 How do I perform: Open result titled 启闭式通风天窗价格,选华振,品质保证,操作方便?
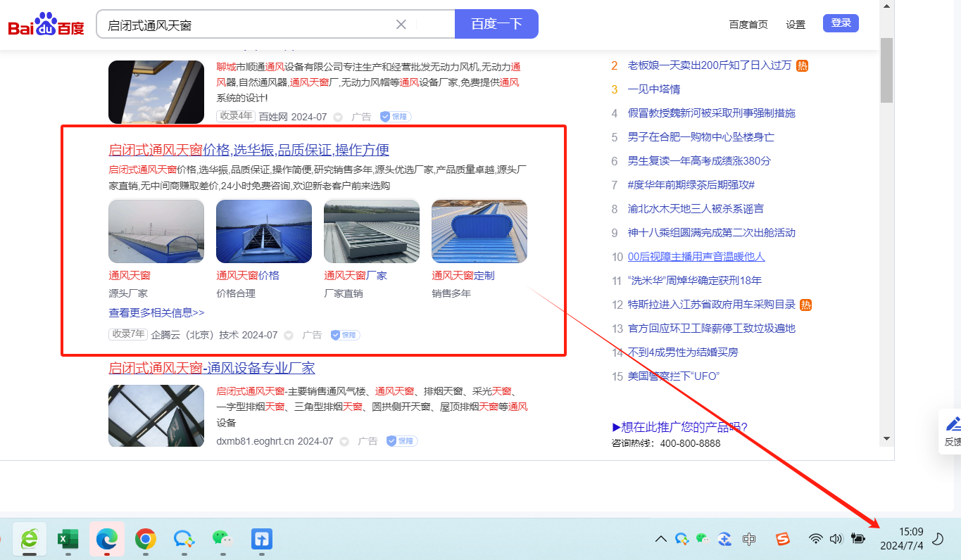coord(249,150)
